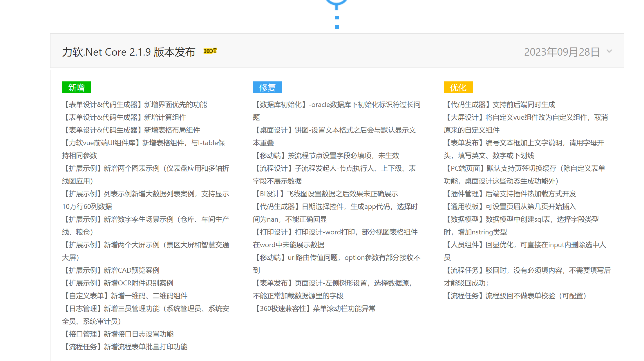
Task: Click the HOT badge icon
Action: pyautogui.click(x=210, y=51)
